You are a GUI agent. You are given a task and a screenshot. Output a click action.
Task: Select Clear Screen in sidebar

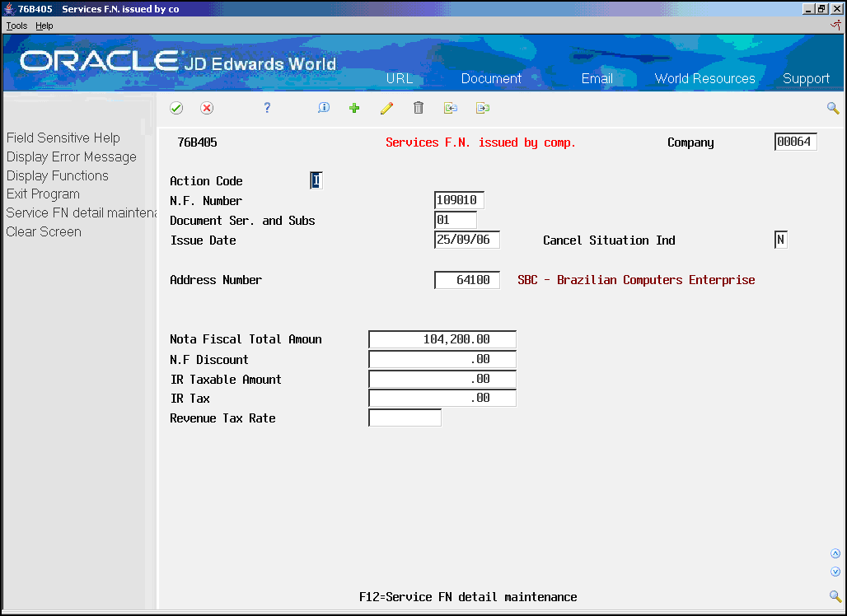click(x=44, y=231)
